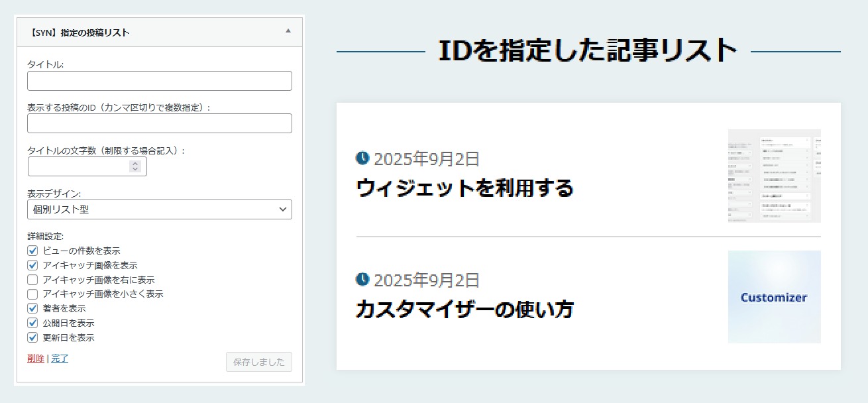Screen dimensions: 868x403
Task: Click inside the タイトル input field
Action: (x=159, y=80)
